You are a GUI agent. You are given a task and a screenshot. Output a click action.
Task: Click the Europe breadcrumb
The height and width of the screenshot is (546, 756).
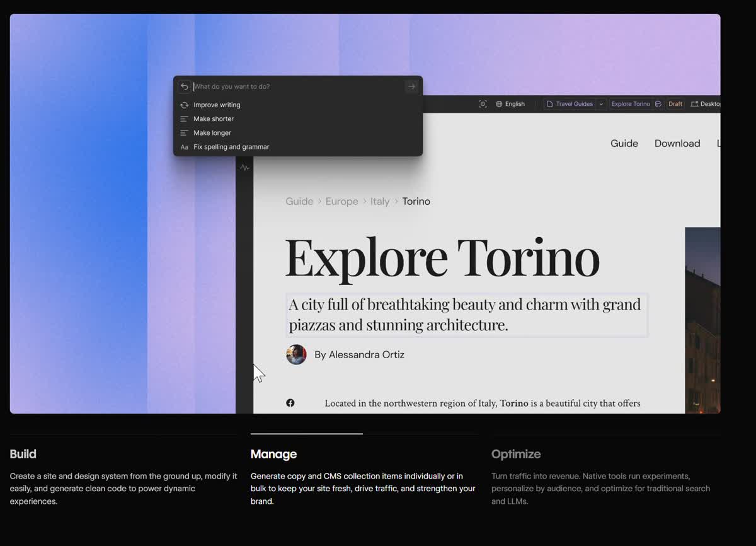click(x=341, y=201)
